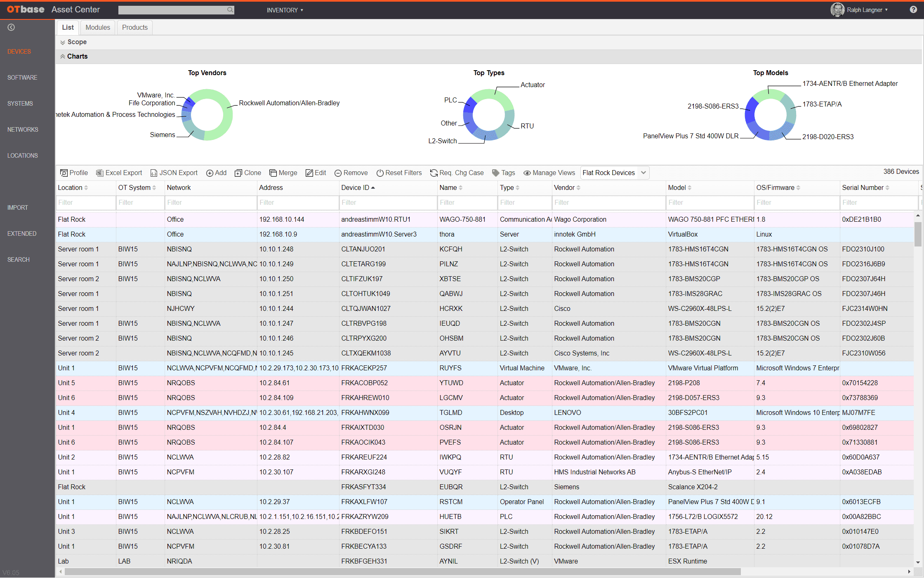924x578 pixels.
Task: Click the Merge devices icon
Action: click(x=273, y=173)
